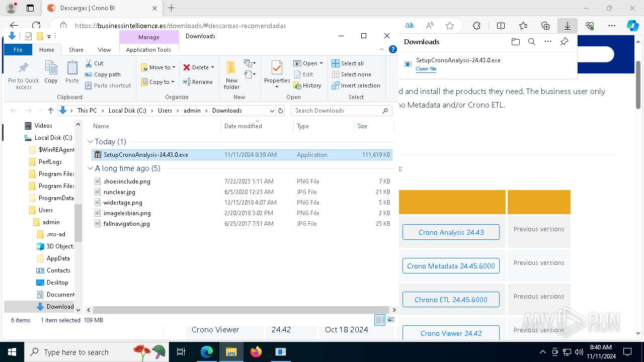Image resolution: width=644 pixels, height=362 pixels.
Task: Switch to Large icons view layout
Action: (x=391, y=320)
